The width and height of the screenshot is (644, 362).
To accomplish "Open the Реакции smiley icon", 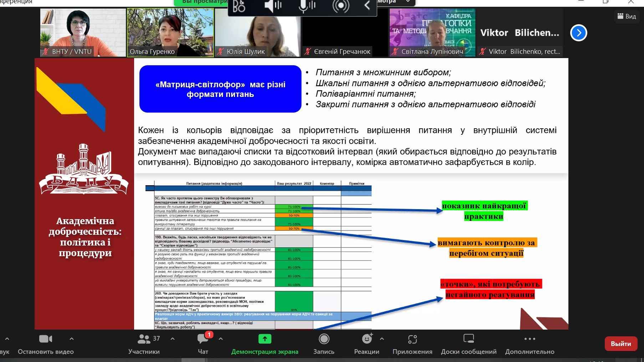I will pyautogui.click(x=367, y=338).
